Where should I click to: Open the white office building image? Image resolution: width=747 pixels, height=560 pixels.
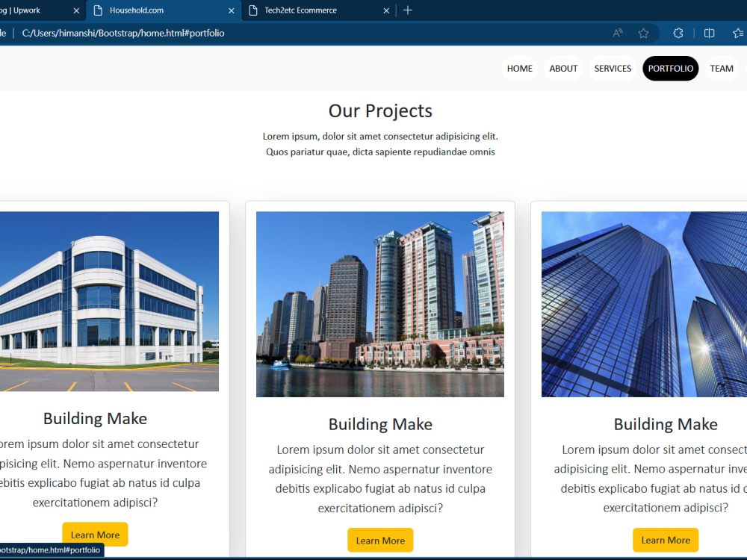click(109, 302)
